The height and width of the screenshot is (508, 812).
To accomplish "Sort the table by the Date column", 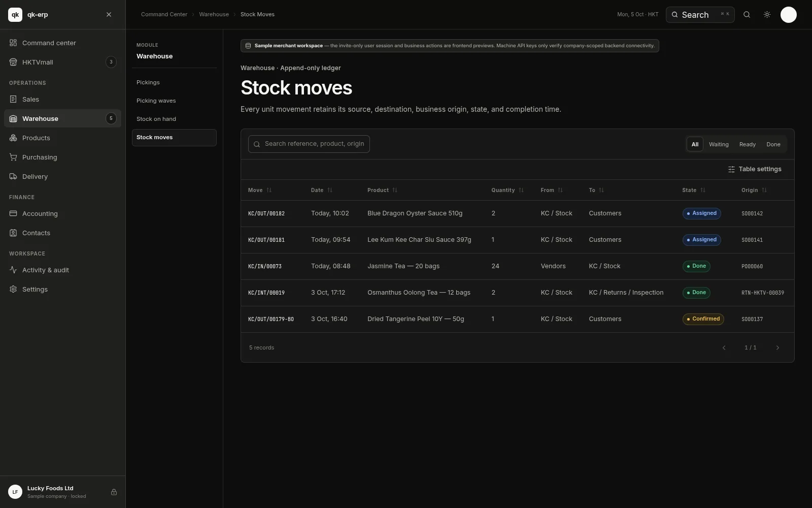I will (x=322, y=190).
